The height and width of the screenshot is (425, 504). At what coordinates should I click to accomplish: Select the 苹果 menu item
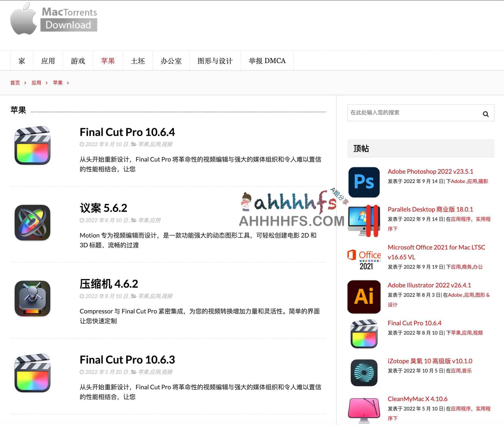pyautogui.click(x=108, y=61)
